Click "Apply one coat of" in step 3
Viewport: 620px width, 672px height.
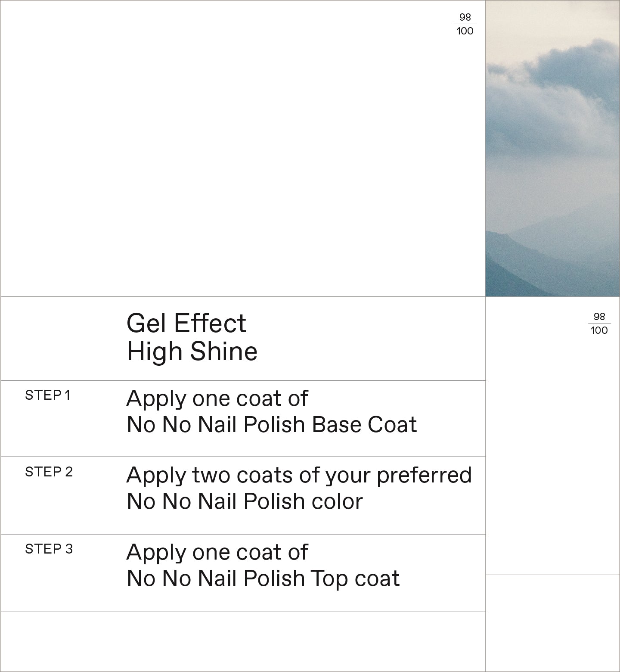[x=217, y=552]
